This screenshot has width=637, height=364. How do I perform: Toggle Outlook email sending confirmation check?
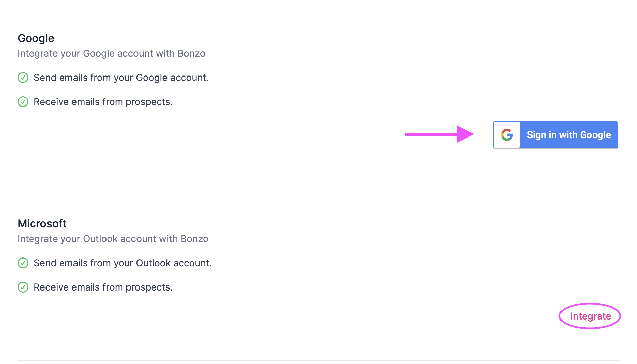pos(23,263)
